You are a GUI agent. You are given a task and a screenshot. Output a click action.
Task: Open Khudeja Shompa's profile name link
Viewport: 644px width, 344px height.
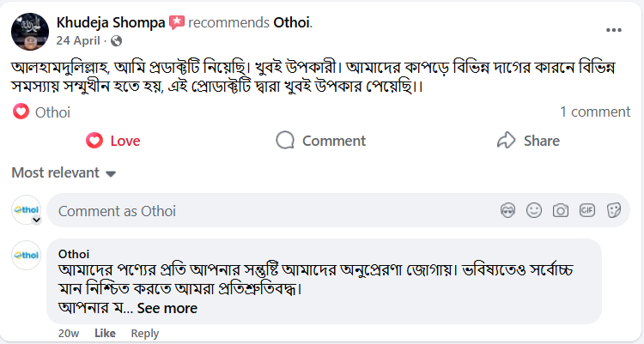tap(110, 22)
